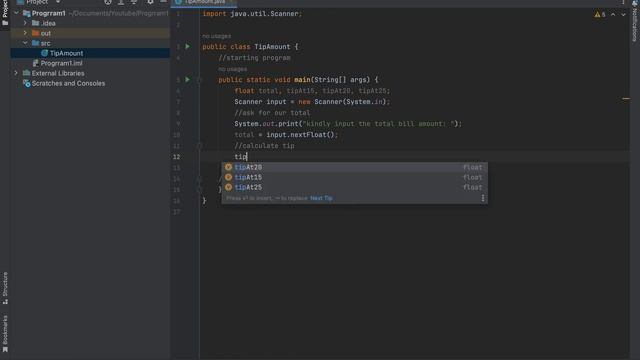Click the variable icon beside tipAt20
The image size is (640, 360).
click(229, 167)
